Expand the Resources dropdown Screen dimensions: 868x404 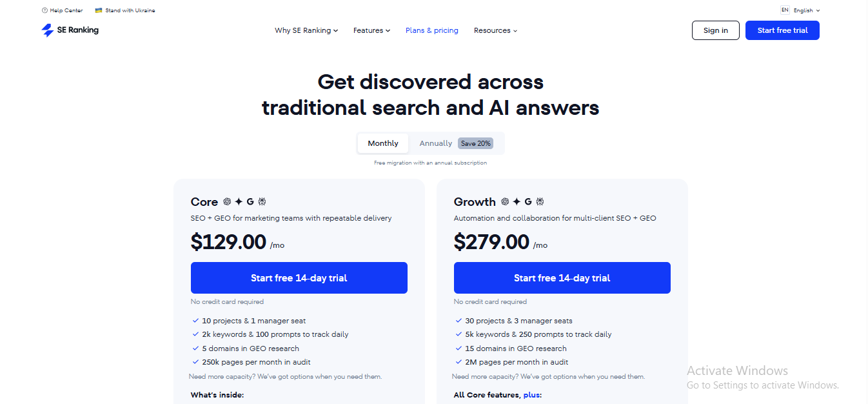[x=495, y=30]
